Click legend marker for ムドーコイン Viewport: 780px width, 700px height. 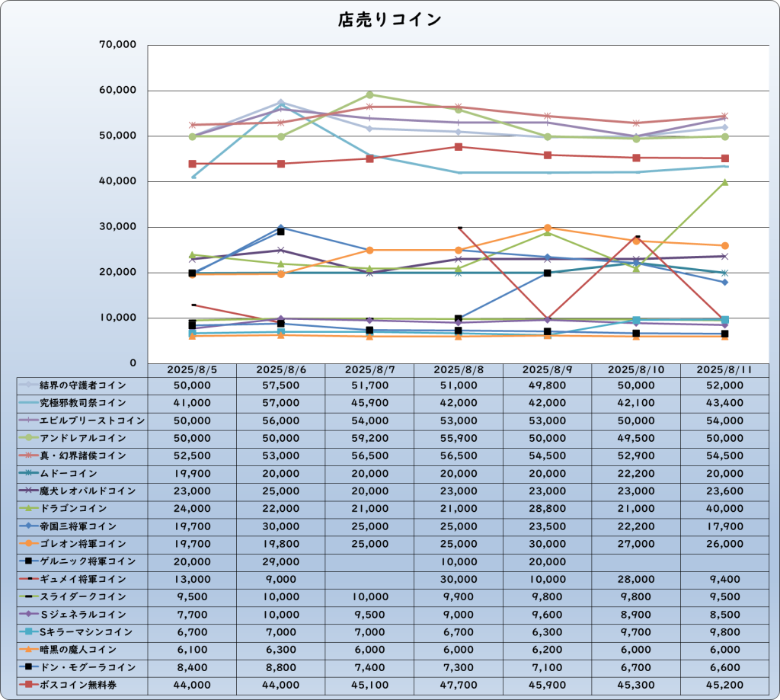pyautogui.click(x=28, y=473)
